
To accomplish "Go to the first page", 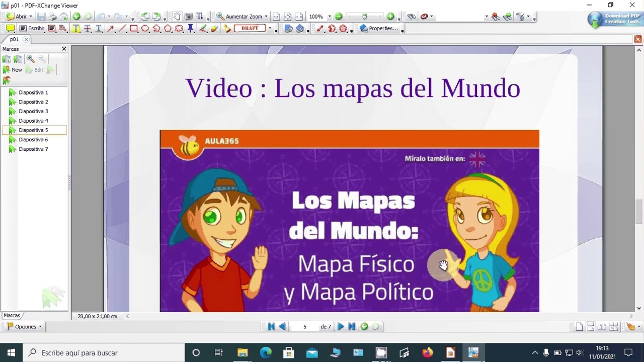I will tap(271, 327).
